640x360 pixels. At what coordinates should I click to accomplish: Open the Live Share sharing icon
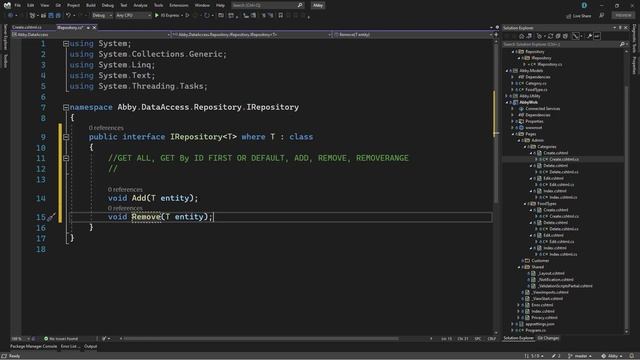pos(569,16)
